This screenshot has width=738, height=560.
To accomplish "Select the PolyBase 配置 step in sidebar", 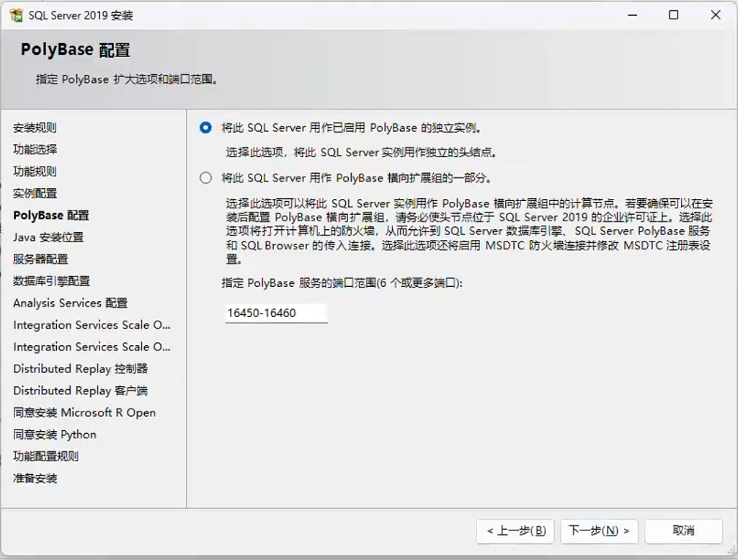I will coord(51,215).
